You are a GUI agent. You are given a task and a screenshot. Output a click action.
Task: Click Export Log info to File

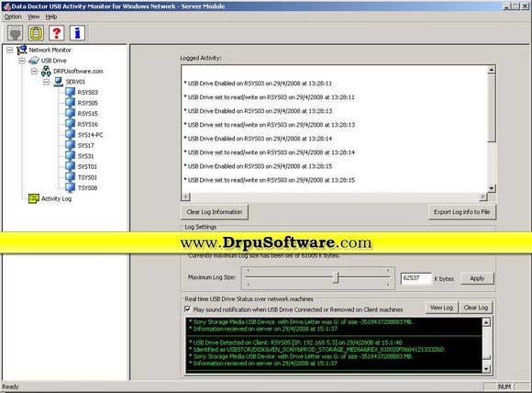(x=461, y=212)
